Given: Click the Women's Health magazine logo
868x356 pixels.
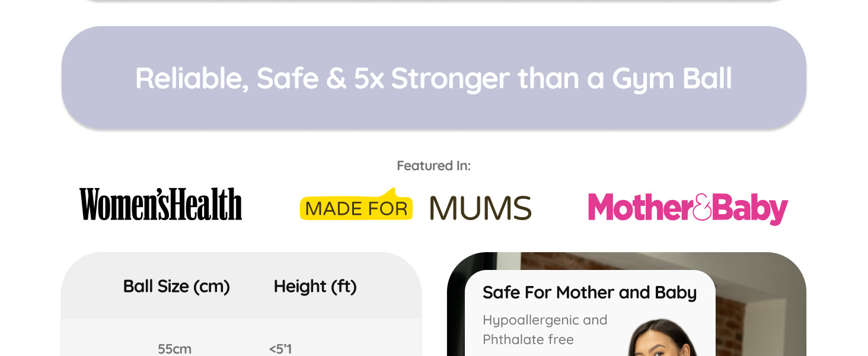Looking at the screenshot, I should click(161, 205).
